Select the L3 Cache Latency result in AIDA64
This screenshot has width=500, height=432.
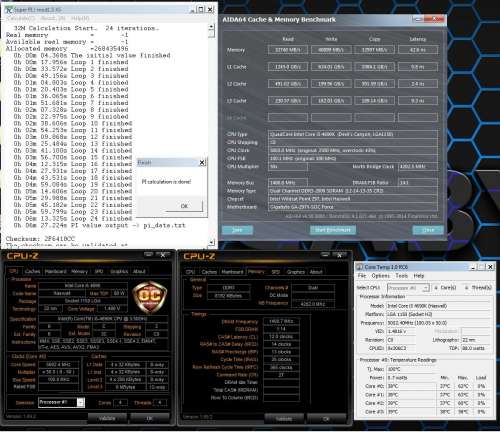[x=418, y=101]
